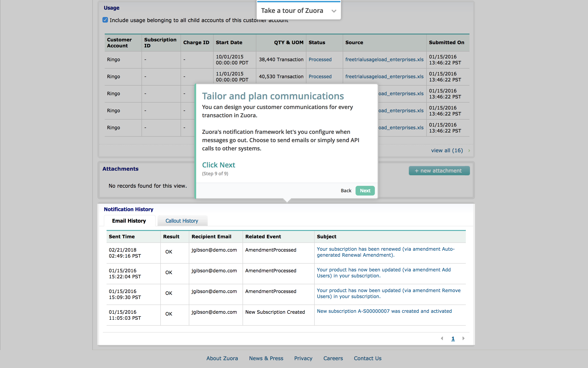Click start date 10/01/2015 00:00:00 PDT
The height and width of the screenshot is (368, 588).
[x=232, y=60]
